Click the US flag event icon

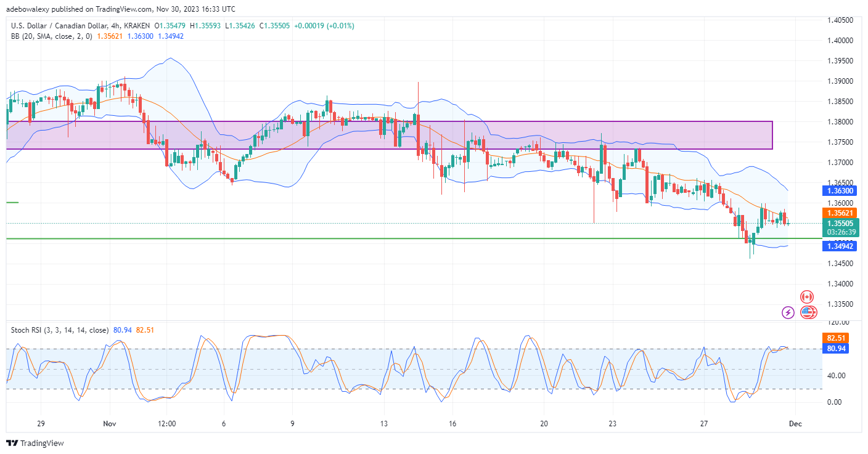tap(808, 312)
